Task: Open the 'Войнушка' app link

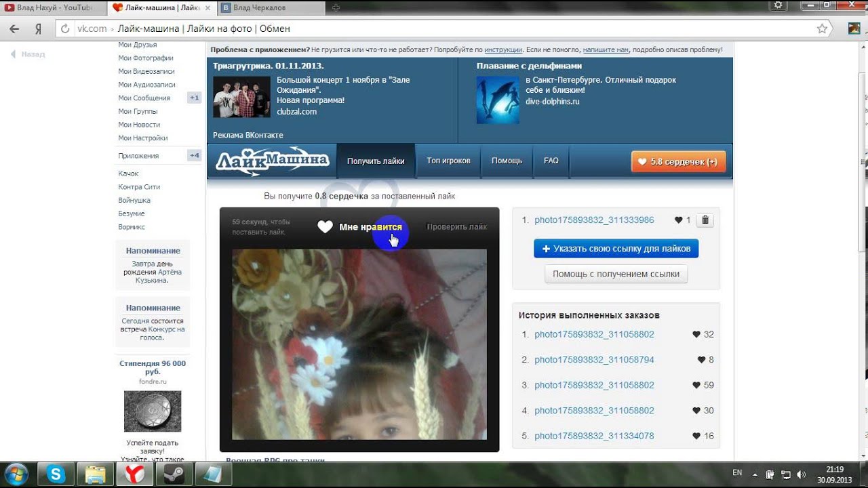Action: click(x=134, y=201)
